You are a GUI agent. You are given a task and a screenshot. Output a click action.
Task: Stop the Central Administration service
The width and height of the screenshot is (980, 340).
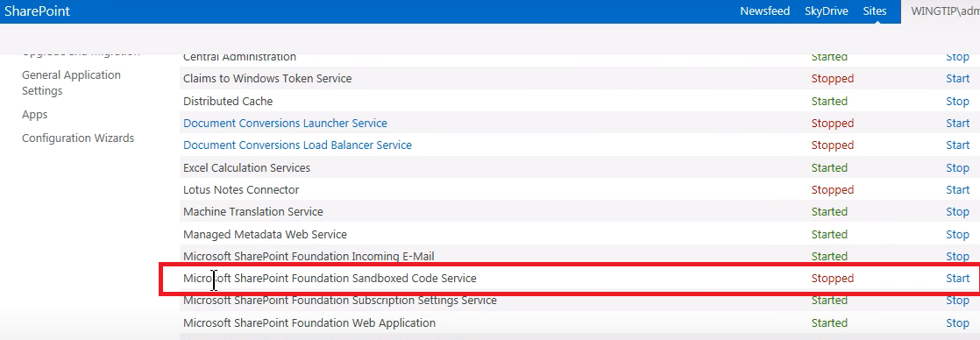[957, 57]
